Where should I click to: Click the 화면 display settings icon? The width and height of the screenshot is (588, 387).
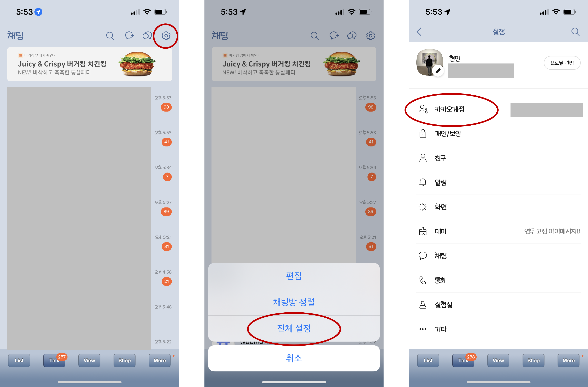click(x=423, y=206)
